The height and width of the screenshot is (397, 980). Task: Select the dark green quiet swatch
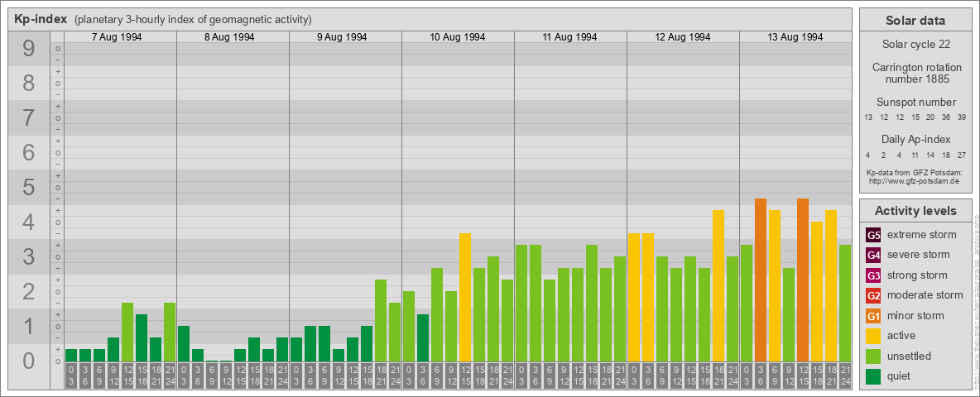coord(873,375)
